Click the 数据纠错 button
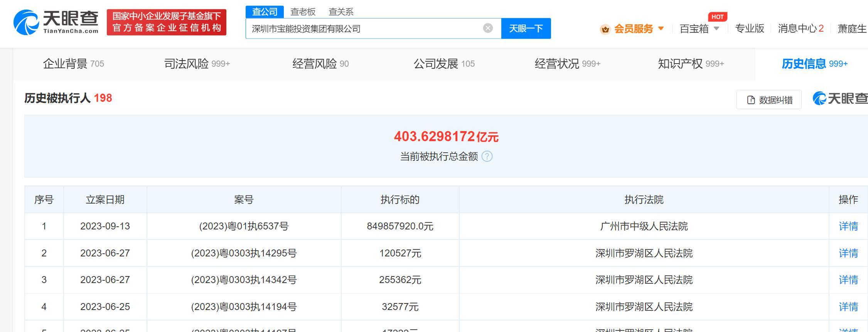 [769, 100]
